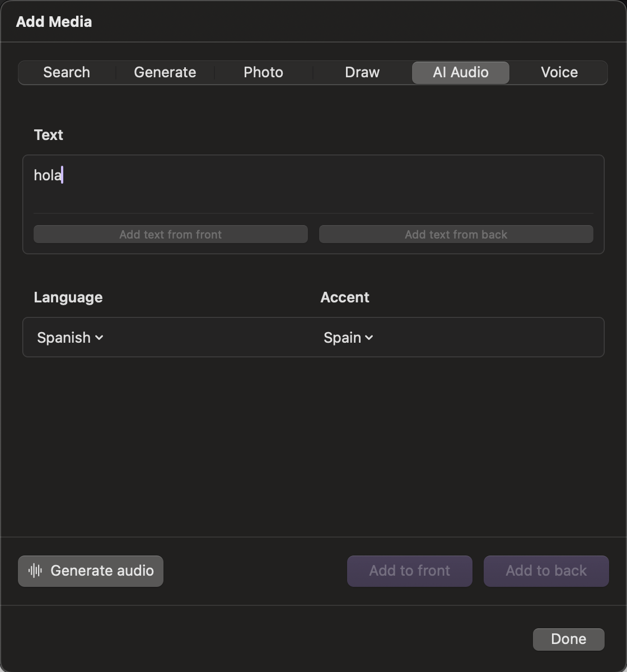
Task: Click the Add Media title
Action: [x=54, y=22]
